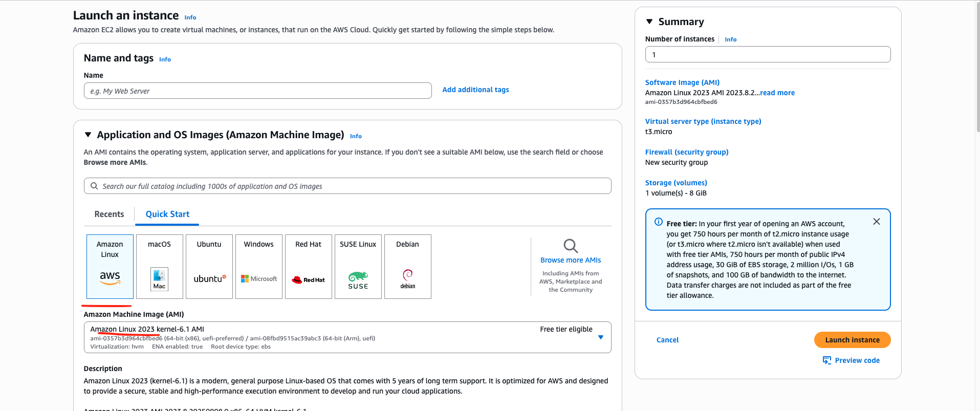
Task: Select the Red Hat tile
Action: [x=309, y=267]
